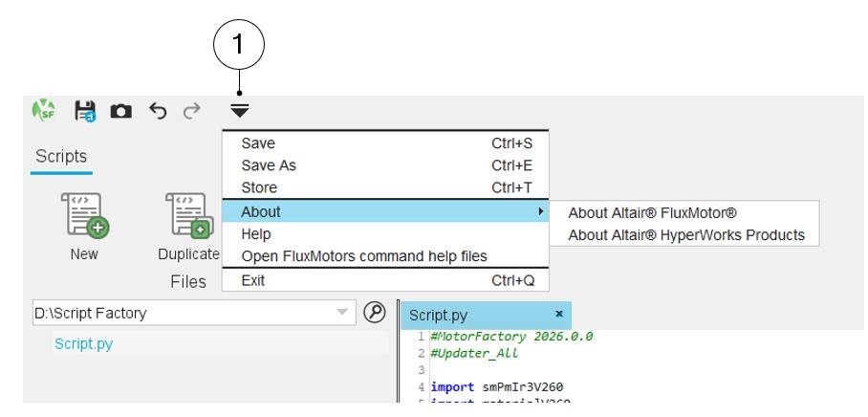Expand the About submenu arrow
This screenshot has height=417, width=868.
pos(540,211)
